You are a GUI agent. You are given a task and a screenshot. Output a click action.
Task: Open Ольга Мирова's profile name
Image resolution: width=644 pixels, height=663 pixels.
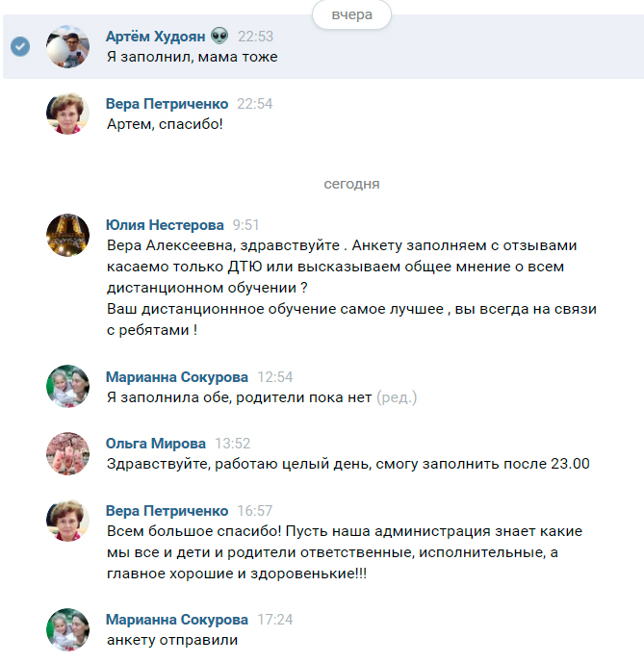pyautogui.click(x=156, y=444)
